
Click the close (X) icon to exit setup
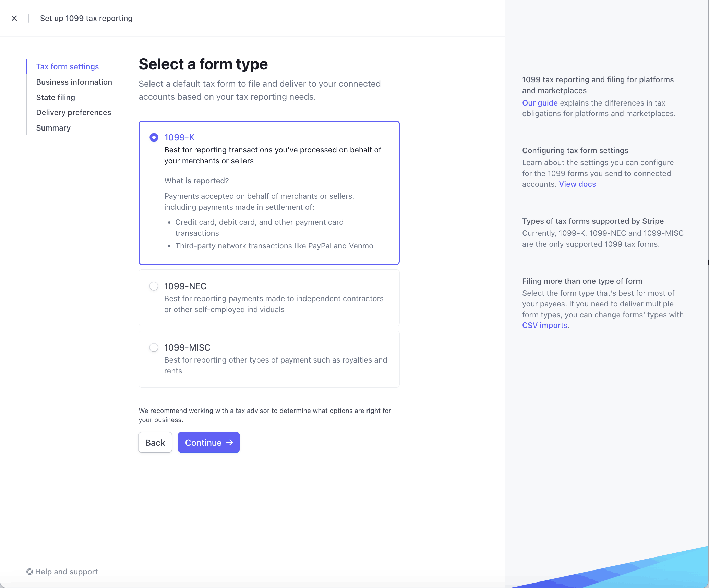[14, 18]
